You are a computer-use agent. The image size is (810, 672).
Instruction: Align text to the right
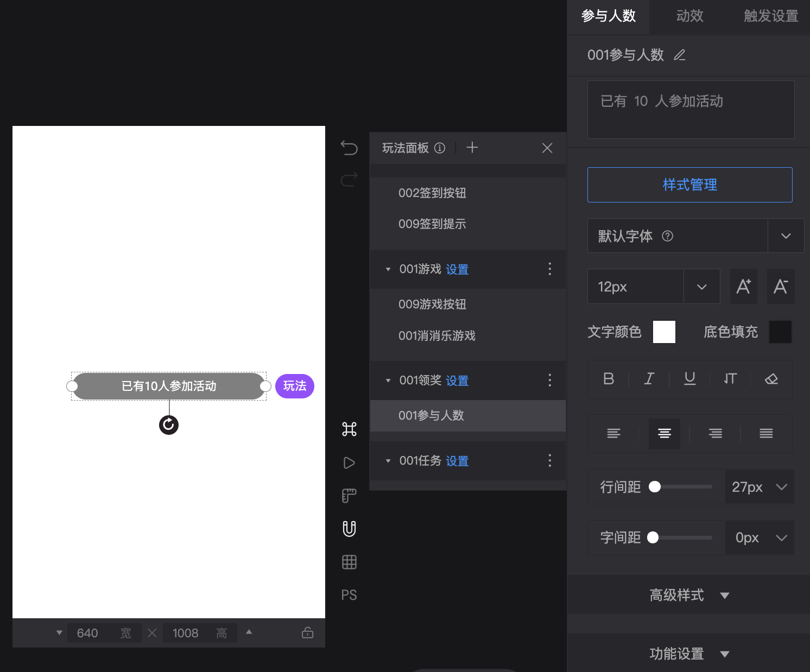click(716, 433)
